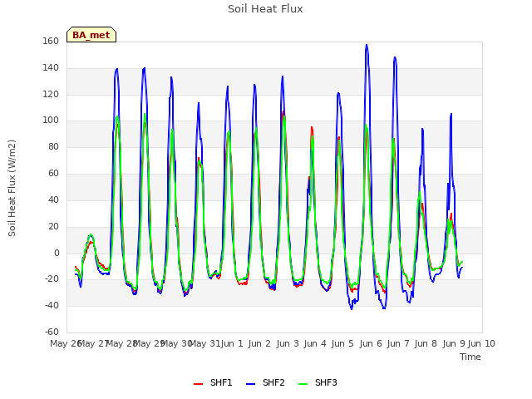Click the red SHF1 legend color marker

[198, 384]
